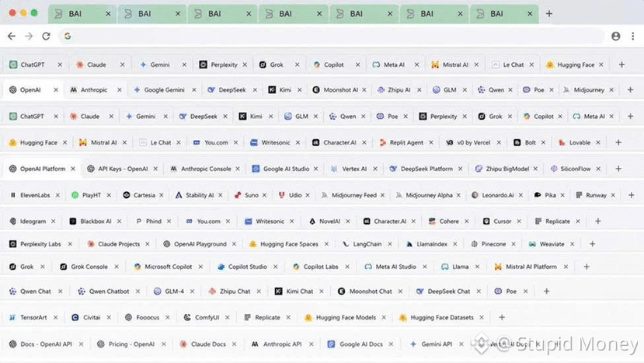This screenshot has height=363, width=644.
Task: Add new tab after Hugging Face Datasets
Action: 502,317
